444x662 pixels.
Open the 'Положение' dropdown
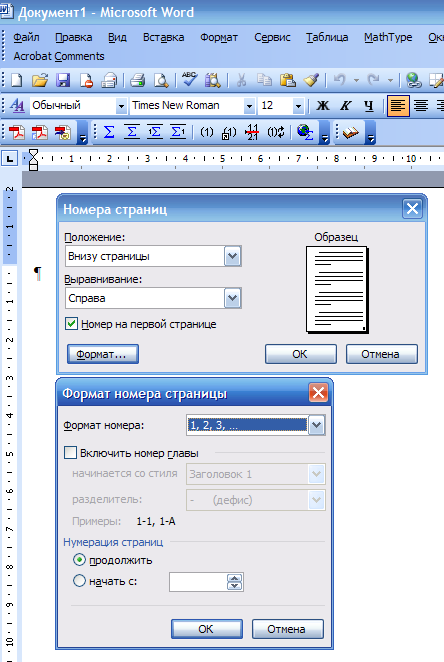[x=233, y=256]
